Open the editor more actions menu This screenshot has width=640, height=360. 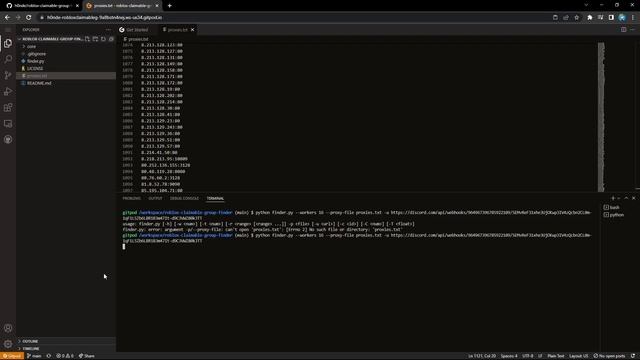tap(633, 30)
